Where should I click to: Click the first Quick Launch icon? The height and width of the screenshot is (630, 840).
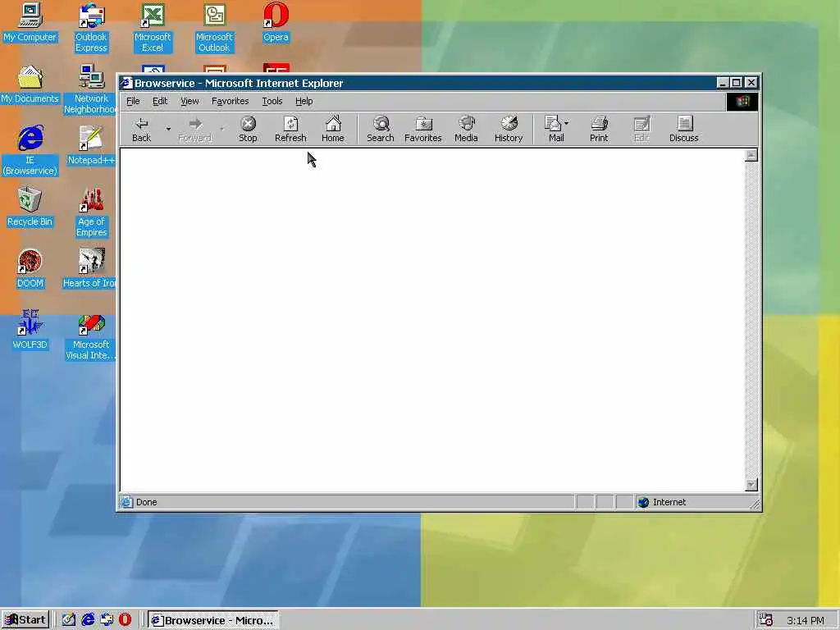click(x=69, y=620)
